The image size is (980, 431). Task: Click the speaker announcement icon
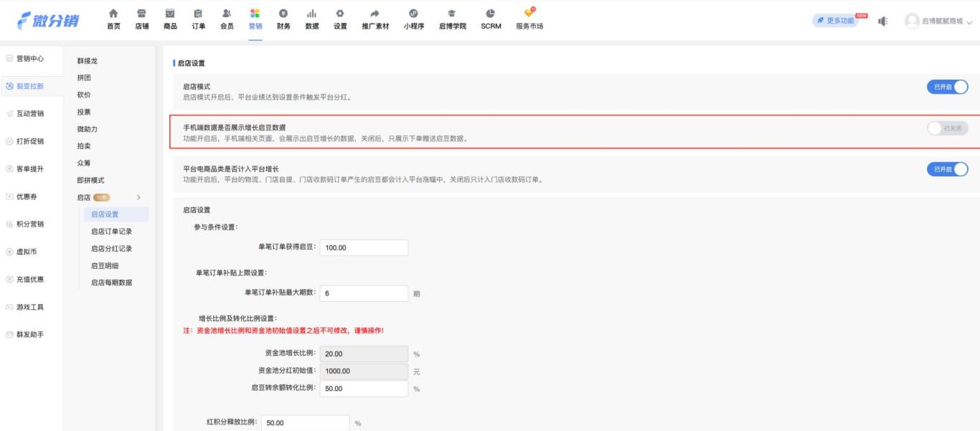click(885, 21)
